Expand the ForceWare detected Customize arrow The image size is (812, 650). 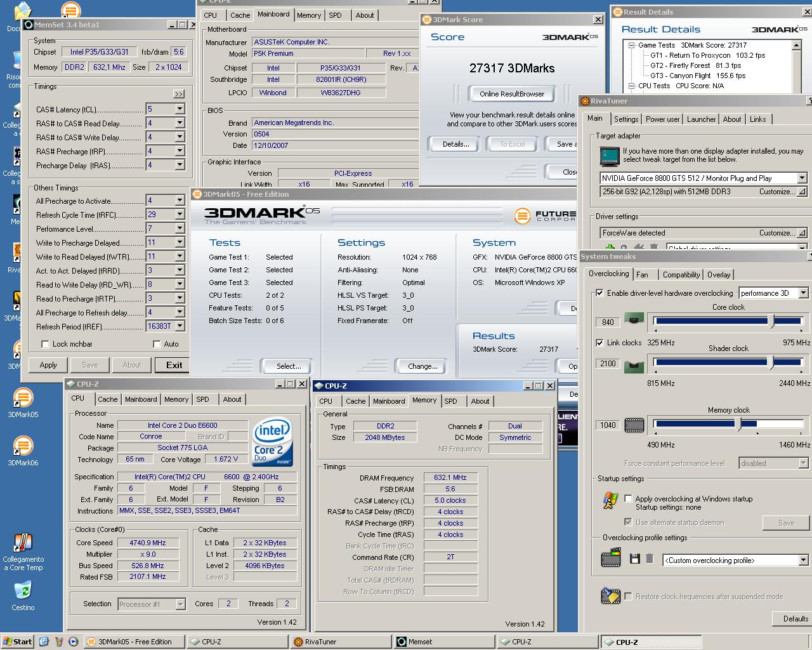click(x=802, y=233)
